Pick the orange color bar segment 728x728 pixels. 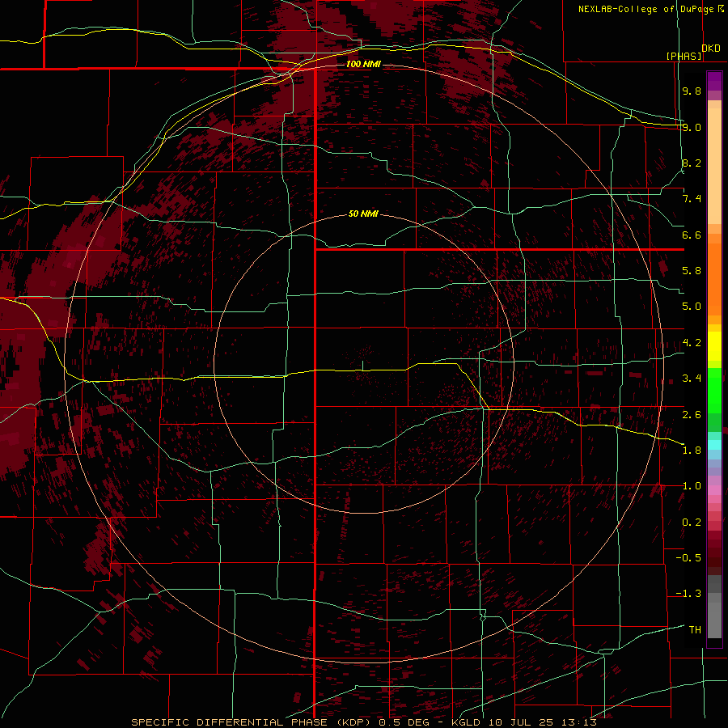pos(714,280)
